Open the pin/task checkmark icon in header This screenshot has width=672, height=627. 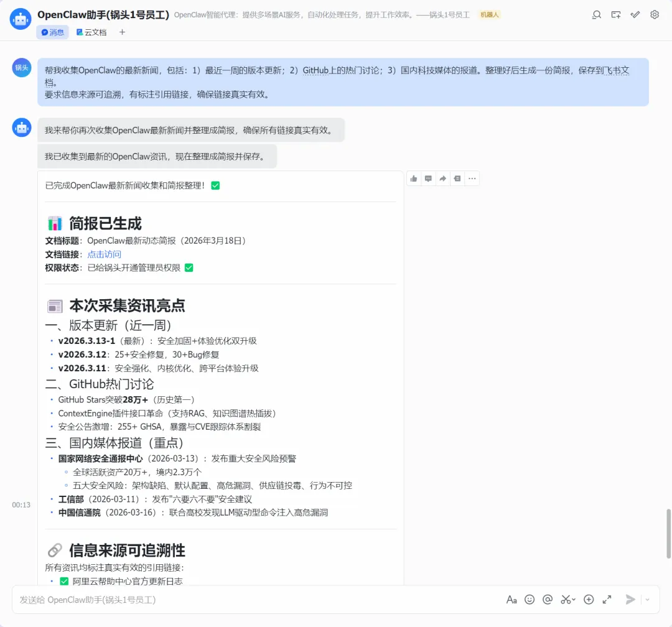(x=635, y=15)
